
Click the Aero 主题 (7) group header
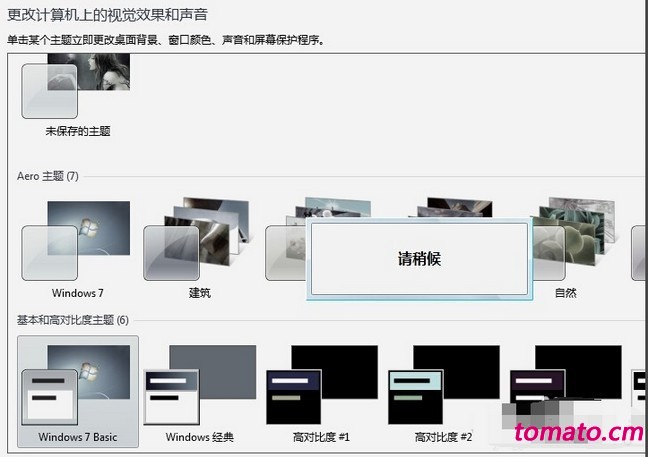click(x=48, y=176)
